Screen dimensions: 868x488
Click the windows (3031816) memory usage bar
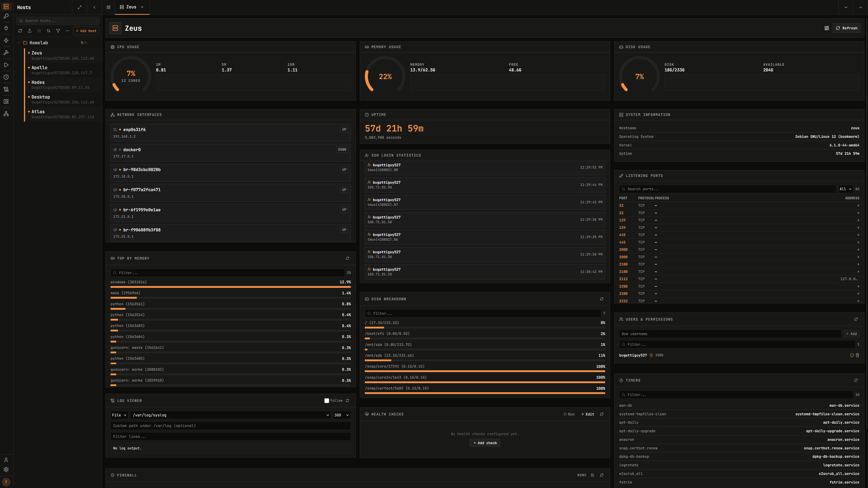231,287
